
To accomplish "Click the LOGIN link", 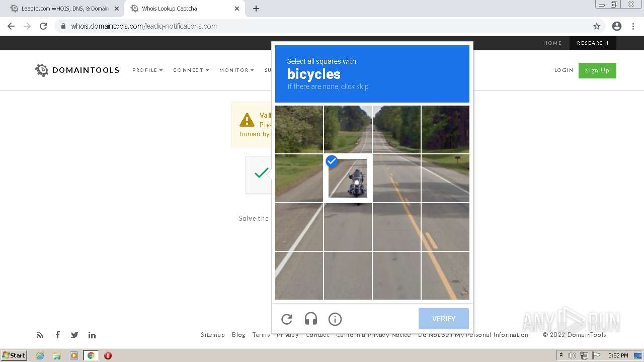I will tap(563, 70).
